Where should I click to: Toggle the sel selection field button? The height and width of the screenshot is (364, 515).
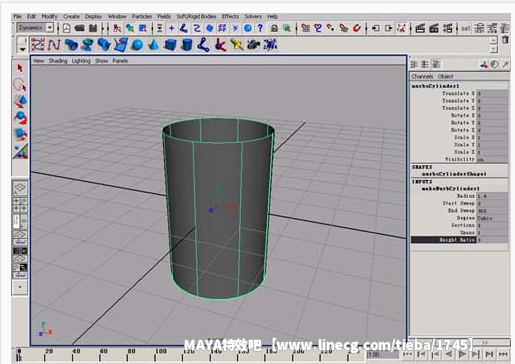[x=466, y=28]
